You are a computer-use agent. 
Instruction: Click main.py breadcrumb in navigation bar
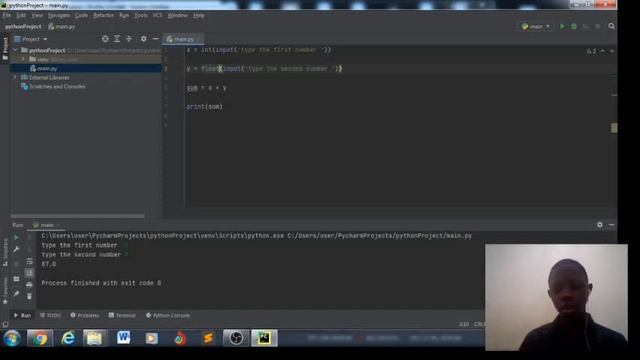[x=62, y=27]
